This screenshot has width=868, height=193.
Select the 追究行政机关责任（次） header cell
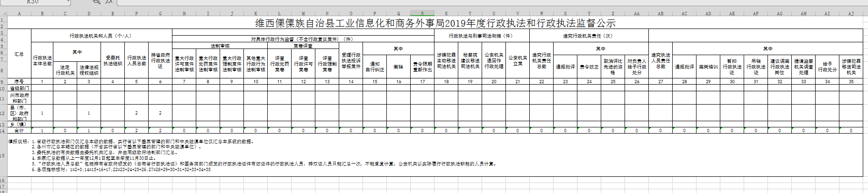[588, 36]
